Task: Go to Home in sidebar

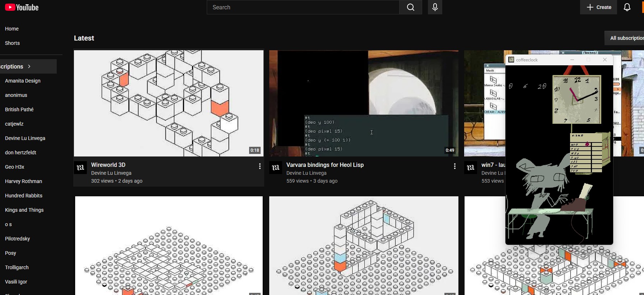Action: coord(12,29)
